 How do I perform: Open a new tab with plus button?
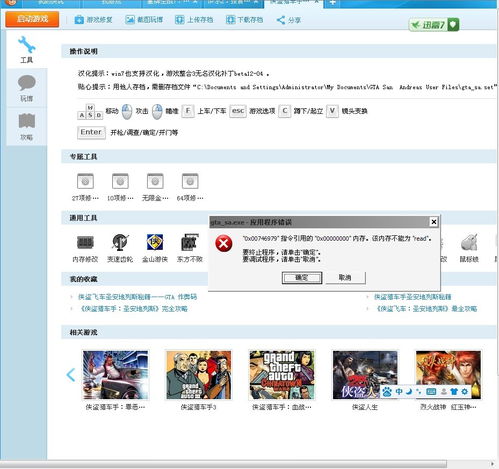coord(332,3)
